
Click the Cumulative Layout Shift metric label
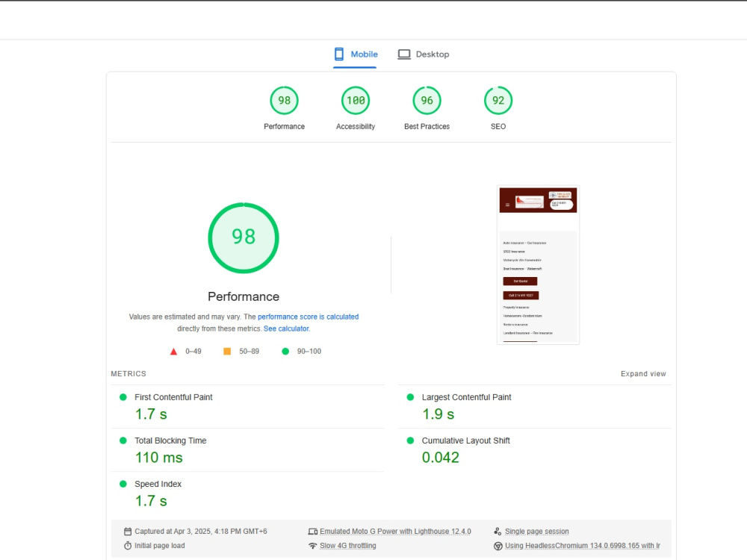click(466, 441)
